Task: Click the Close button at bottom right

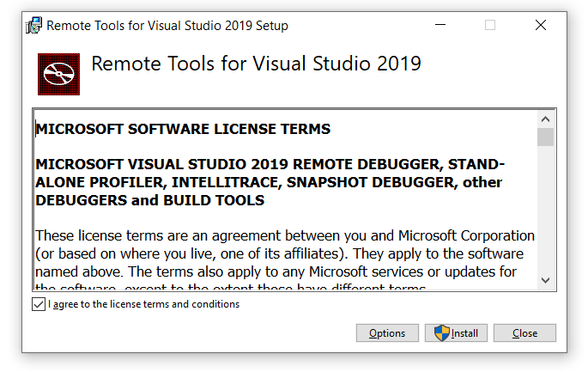Action: pyautogui.click(x=524, y=333)
